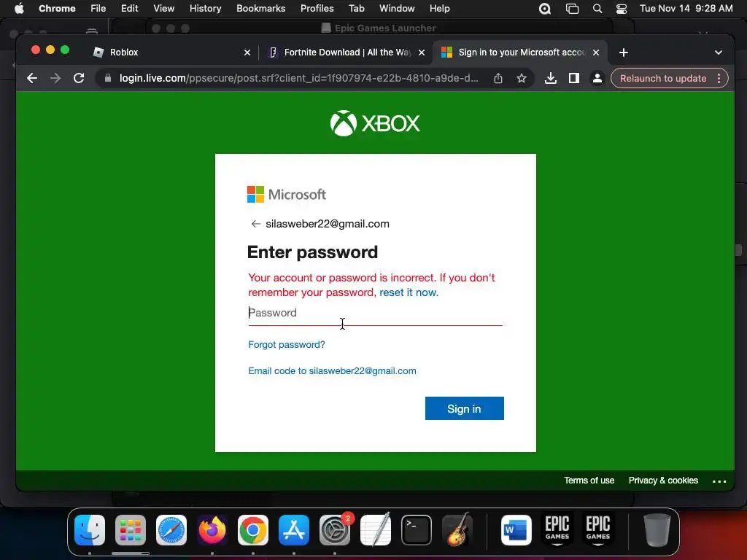Click the reset it now link
The width and height of the screenshot is (747, 560).
(409, 292)
